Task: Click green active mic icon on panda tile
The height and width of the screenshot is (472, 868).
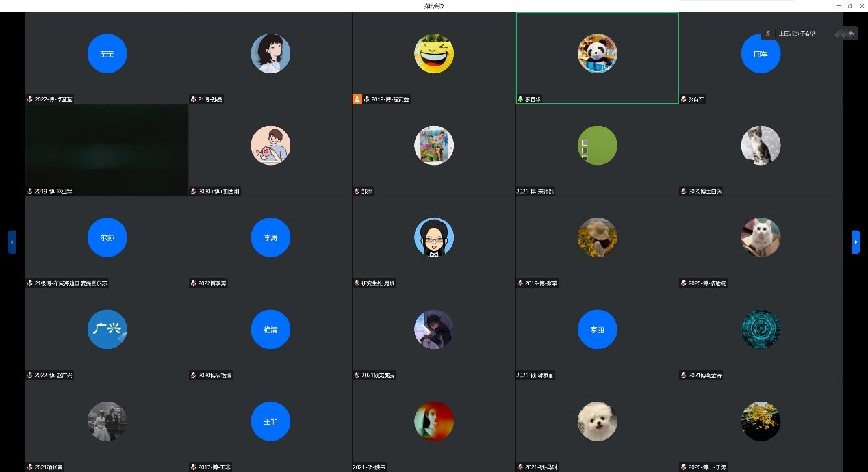Action: pyautogui.click(x=520, y=99)
